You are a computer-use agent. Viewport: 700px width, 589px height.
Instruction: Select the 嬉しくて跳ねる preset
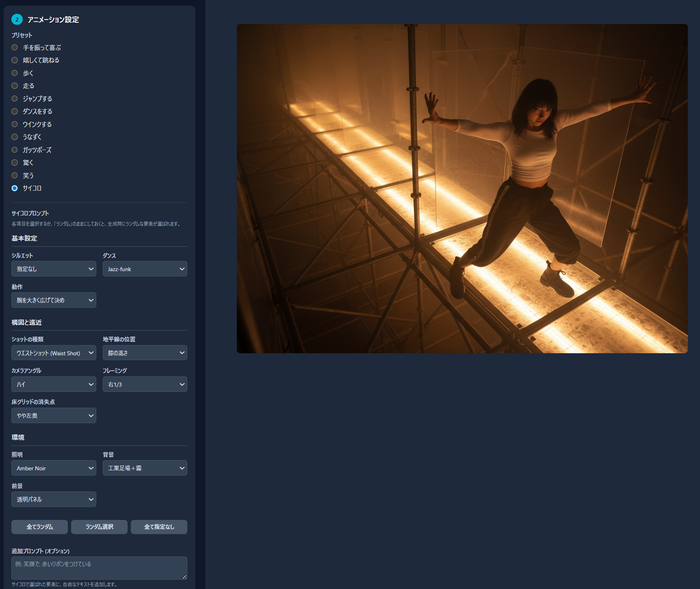click(15, 60)
